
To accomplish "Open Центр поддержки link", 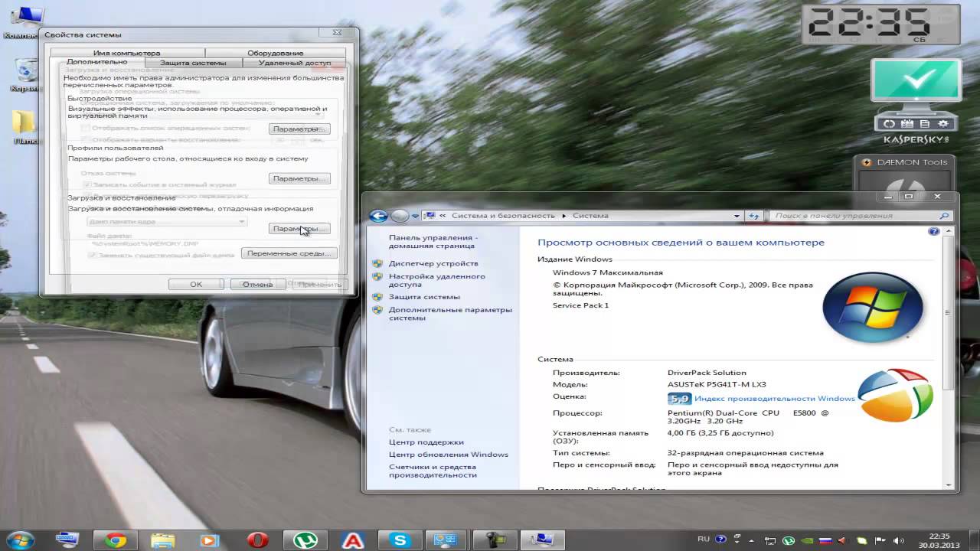I will [x=426, y=442].
